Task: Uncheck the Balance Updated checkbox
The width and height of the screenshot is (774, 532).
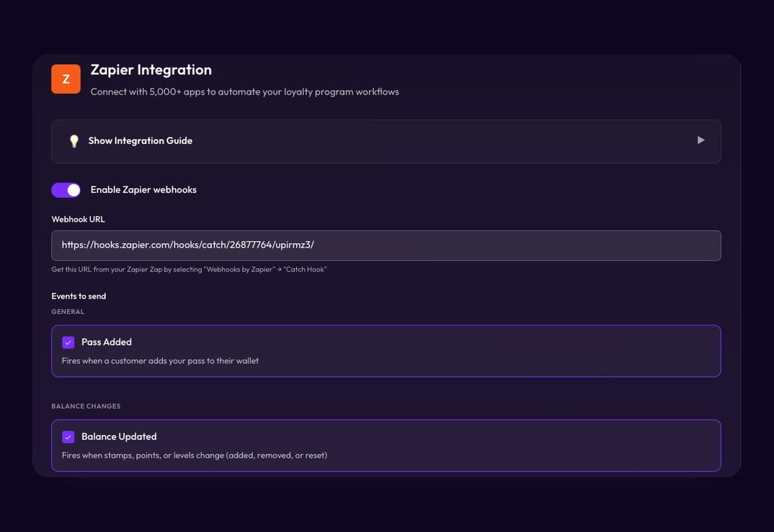Action: tap(68, 437)
